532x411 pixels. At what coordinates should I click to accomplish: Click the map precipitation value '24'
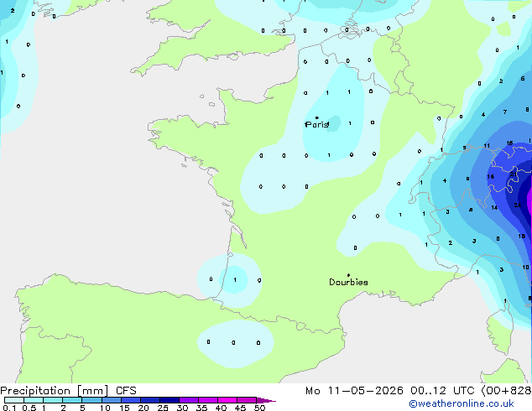[517, 205]
